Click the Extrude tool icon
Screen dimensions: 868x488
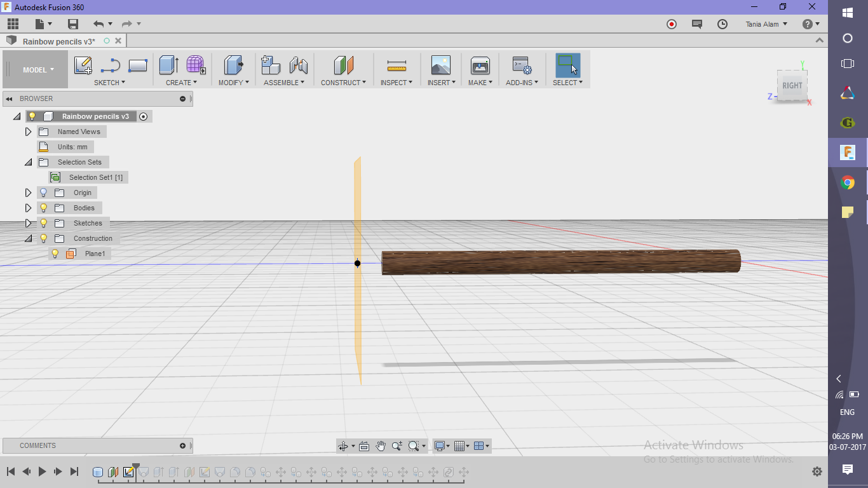point(168,65)
